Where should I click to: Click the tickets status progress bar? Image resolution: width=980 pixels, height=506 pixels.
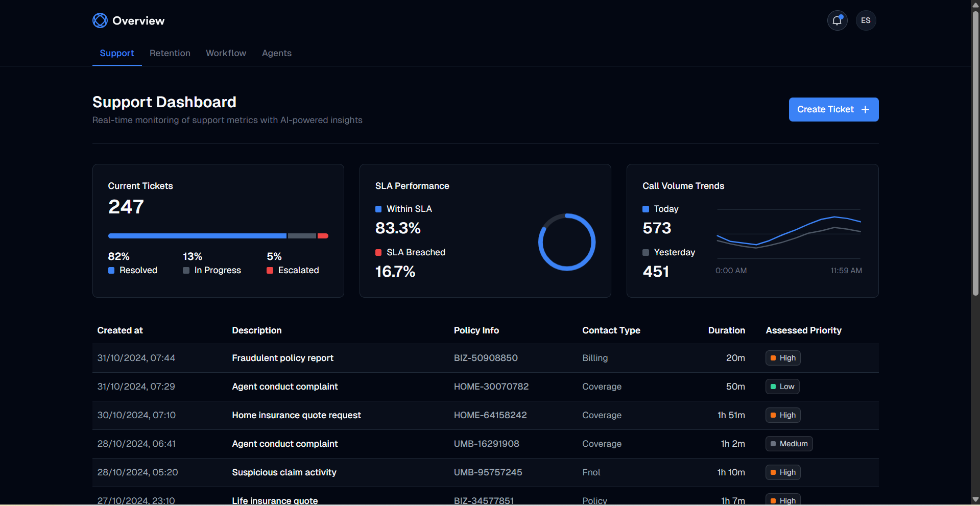click(218, 236)
